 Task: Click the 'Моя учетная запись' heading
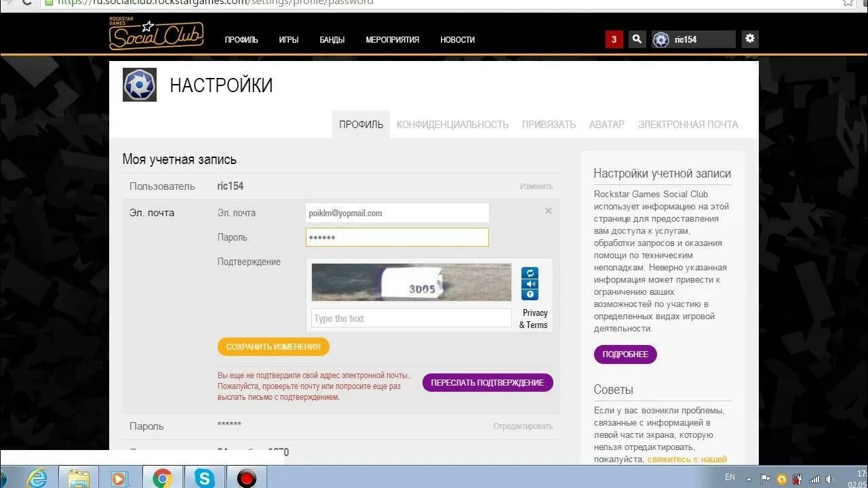click(180, 159)
